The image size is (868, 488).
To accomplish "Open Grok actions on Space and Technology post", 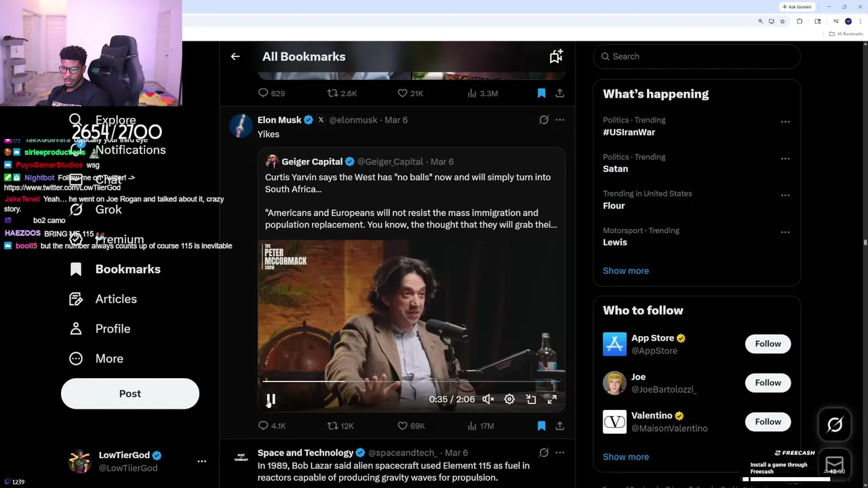I will click(x=544, y=453).
